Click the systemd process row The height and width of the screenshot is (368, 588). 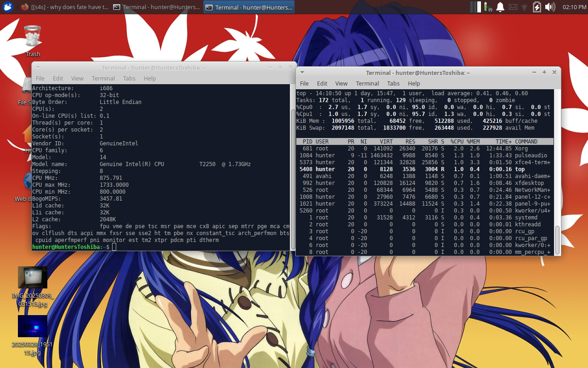(x=425, y=218)
